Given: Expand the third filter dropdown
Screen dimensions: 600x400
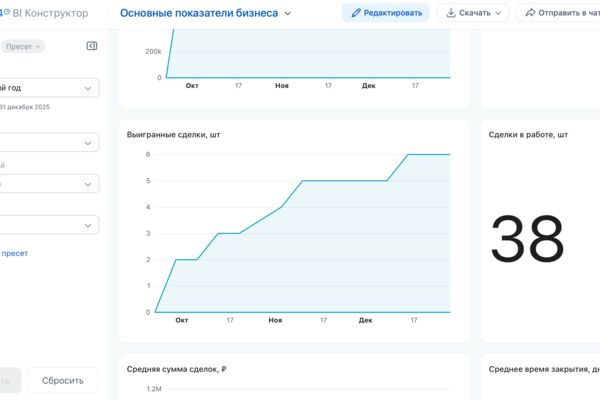Looking at the screenshot, I should click(49, 184).
